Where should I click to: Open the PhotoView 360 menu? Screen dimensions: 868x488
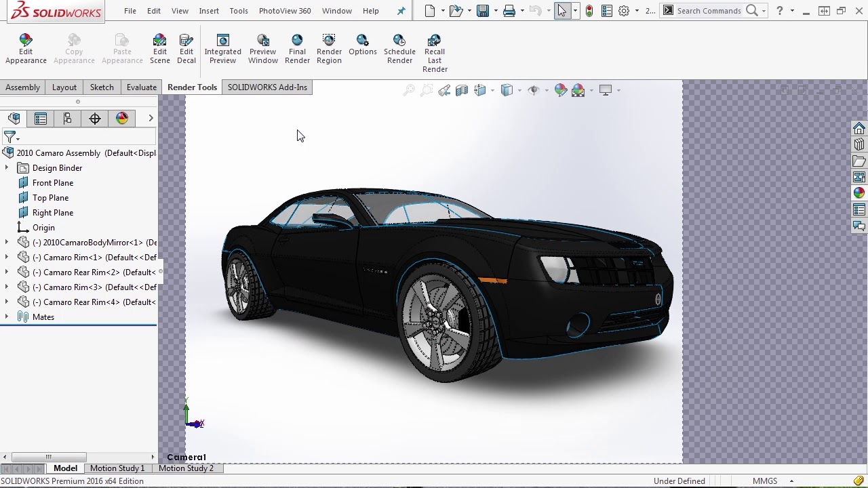click(x=285, y=11)
